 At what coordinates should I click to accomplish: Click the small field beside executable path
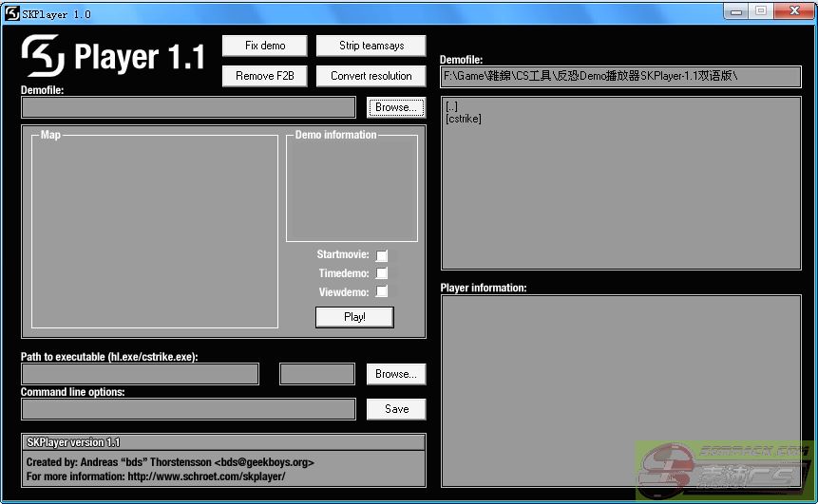point(316,374)
